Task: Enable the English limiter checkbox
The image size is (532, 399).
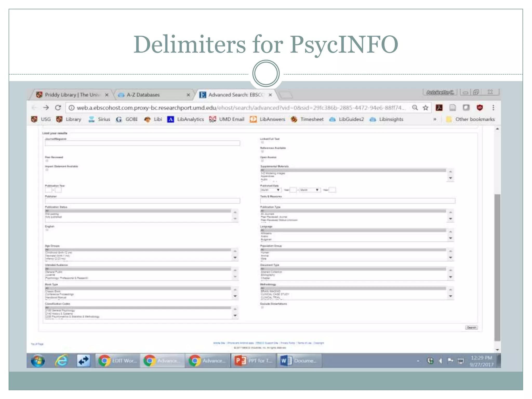Action: 47,230
